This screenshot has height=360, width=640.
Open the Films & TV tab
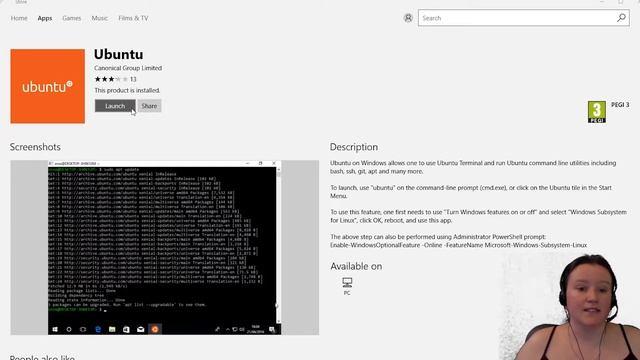click(133, 18)
